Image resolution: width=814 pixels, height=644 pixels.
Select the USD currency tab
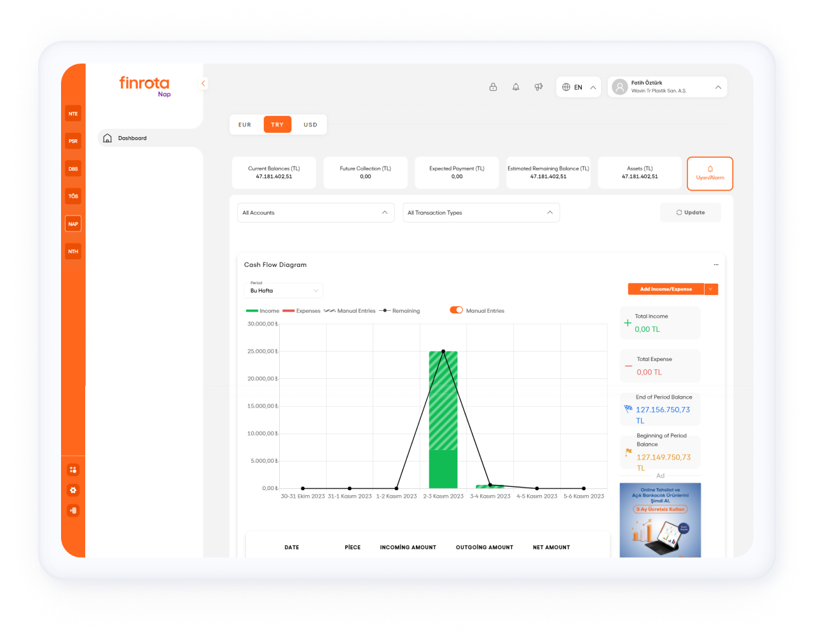(x=310, y=125)
